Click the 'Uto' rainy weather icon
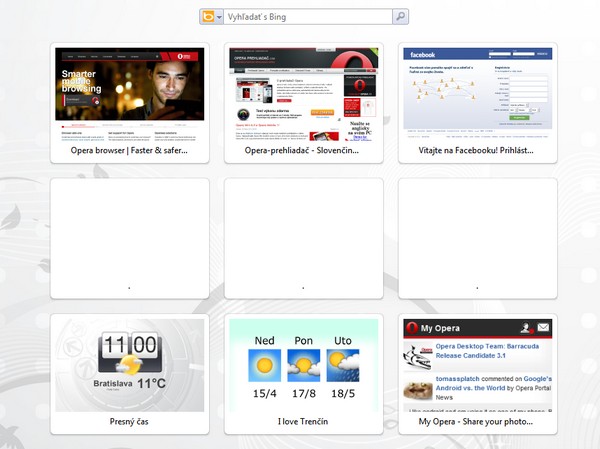Image resolution: width=600 pixels, height=449 pixels. coord(343,365)
